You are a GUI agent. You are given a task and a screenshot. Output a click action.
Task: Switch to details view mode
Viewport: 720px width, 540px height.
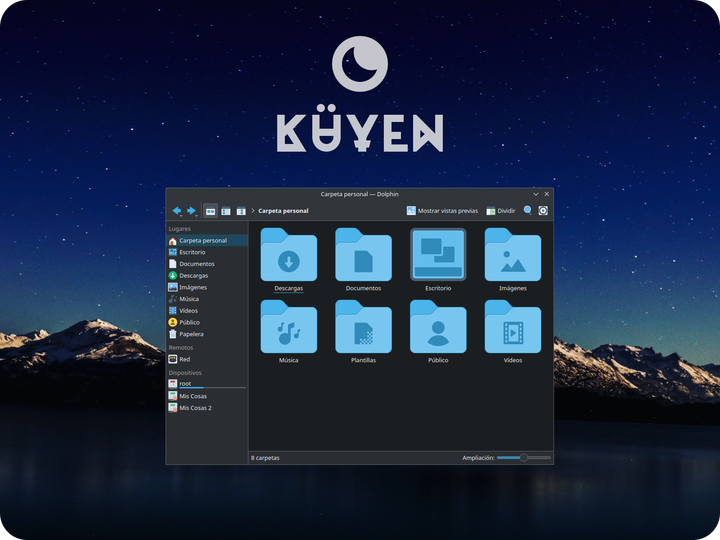241,211
